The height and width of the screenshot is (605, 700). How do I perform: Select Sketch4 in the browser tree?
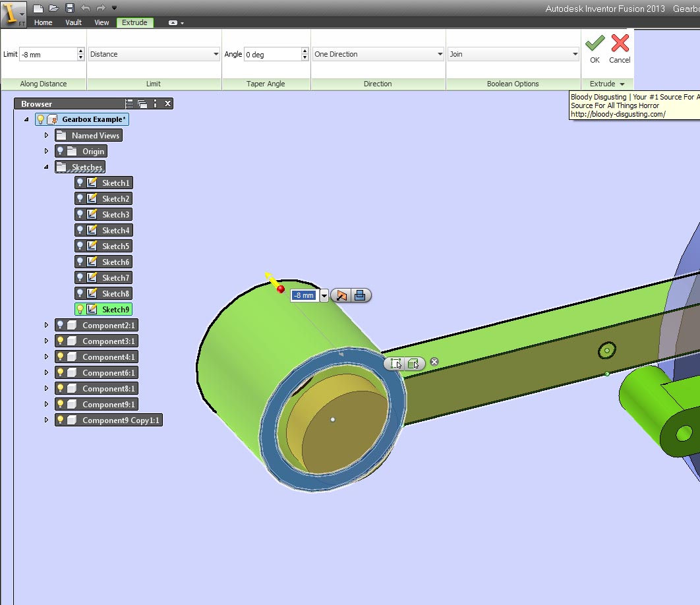coord(103,231)
